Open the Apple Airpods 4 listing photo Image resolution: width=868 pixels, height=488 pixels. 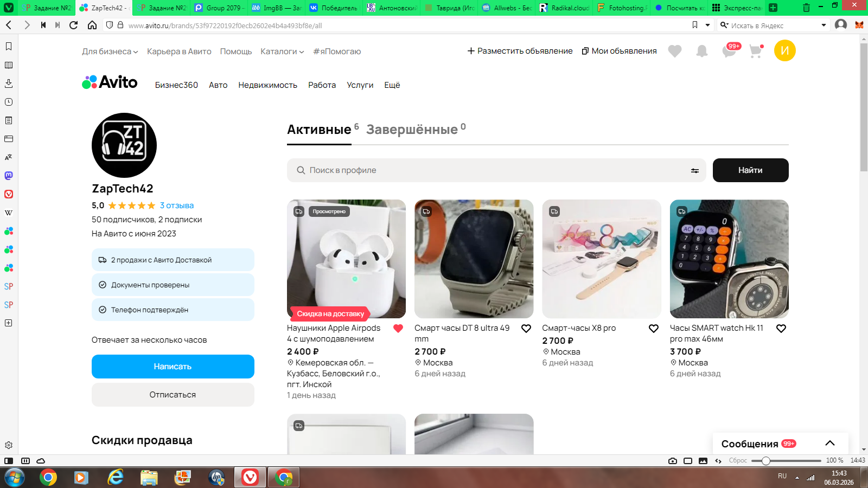(x=347, y=259)
